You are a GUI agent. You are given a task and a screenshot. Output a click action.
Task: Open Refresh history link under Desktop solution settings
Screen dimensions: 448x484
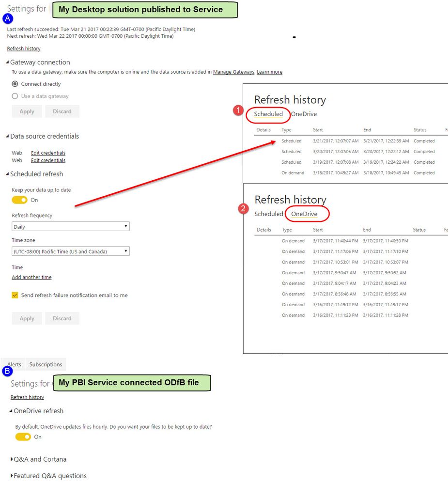point(24,48)
